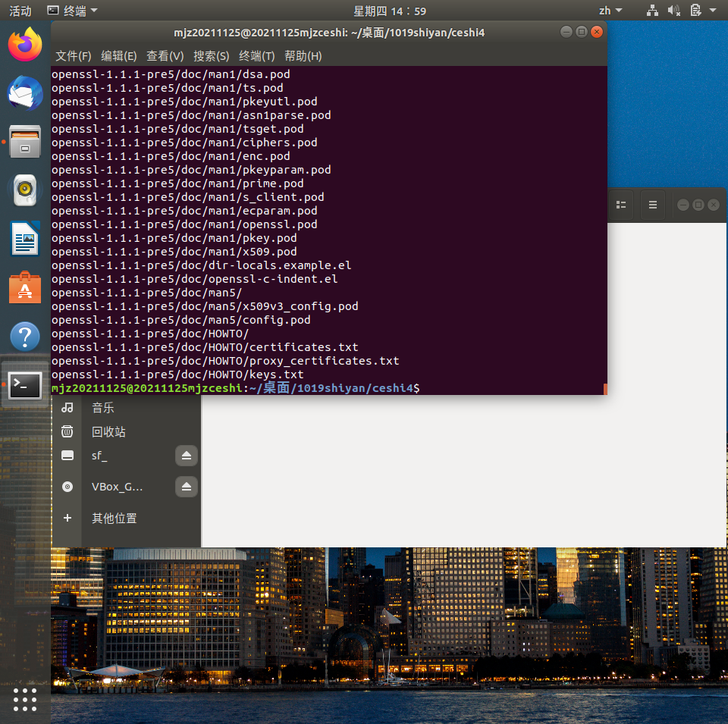This screenshot has width=728, height=724.
Task: Click the plus icon beside 其他位置
Action: pyautogui.click(x=67, y=518)
